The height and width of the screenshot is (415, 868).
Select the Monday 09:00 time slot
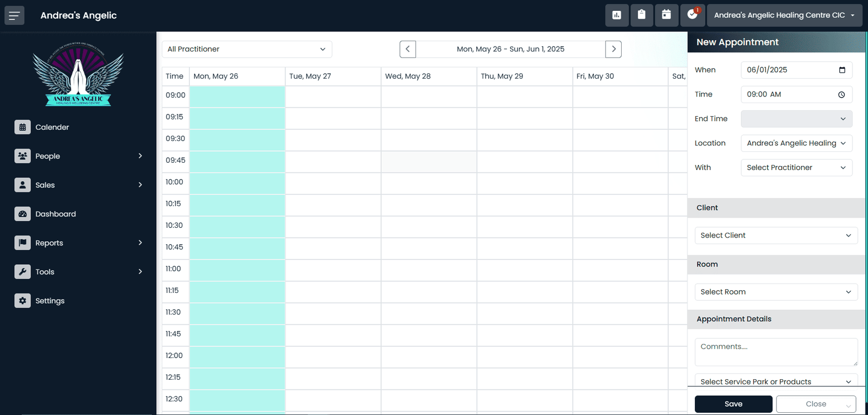[x=237, y=97]
